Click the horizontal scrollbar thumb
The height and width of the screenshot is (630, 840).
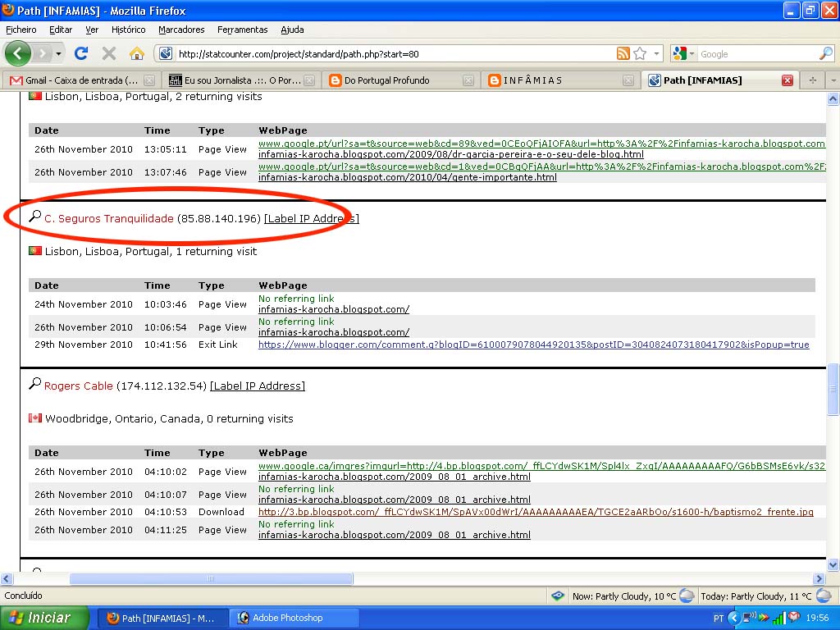(211, 578)
